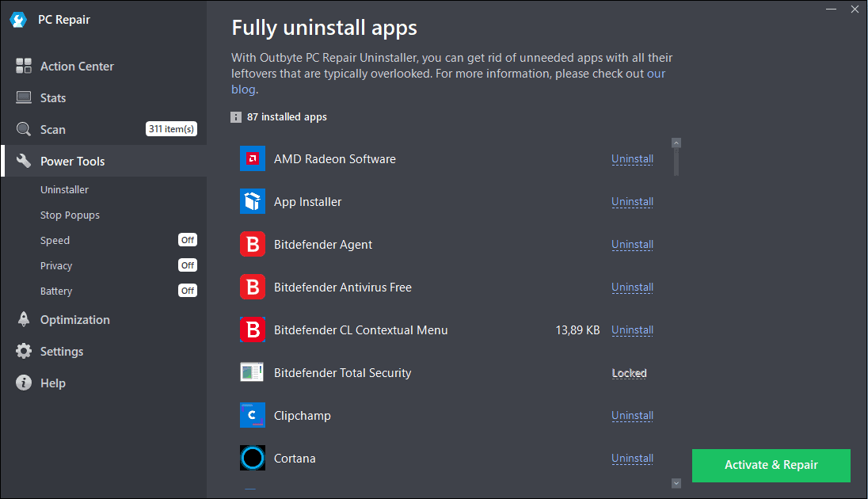Screen dimensions: 868x499
Task: Click the Clipchamp app icon
Action: pyautogui.click(x=253, y=415)
